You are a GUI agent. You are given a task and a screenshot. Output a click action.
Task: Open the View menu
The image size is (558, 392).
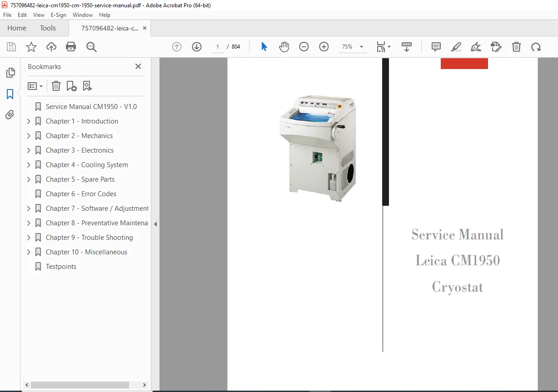tap(39, 15)
